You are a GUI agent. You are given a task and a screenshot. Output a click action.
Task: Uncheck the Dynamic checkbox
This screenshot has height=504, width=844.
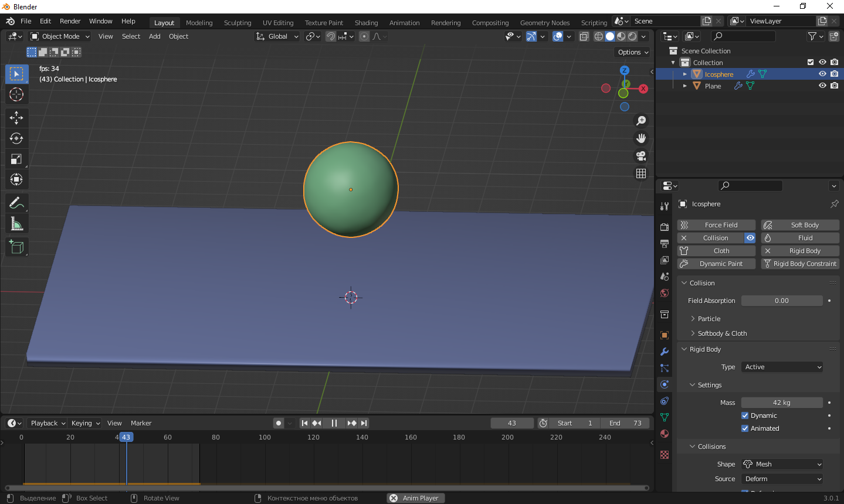(745, 416)
